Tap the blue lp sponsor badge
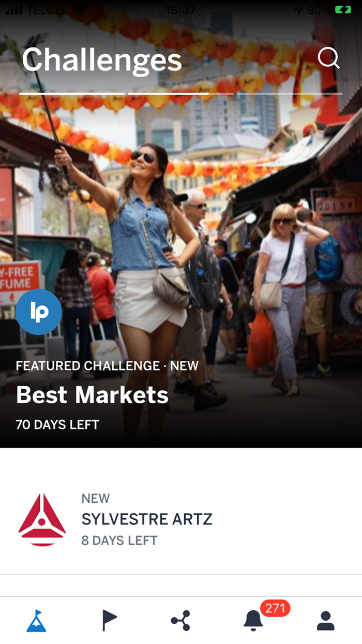Screen dimensions: 362x644 click(x=39, y=312)
